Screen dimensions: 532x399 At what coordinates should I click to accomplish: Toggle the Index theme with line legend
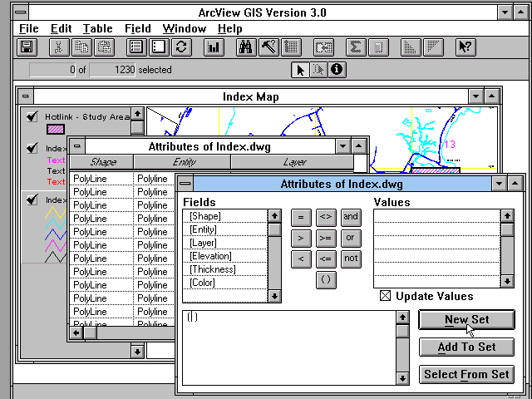pyautogui.click(x=32, y=199)
